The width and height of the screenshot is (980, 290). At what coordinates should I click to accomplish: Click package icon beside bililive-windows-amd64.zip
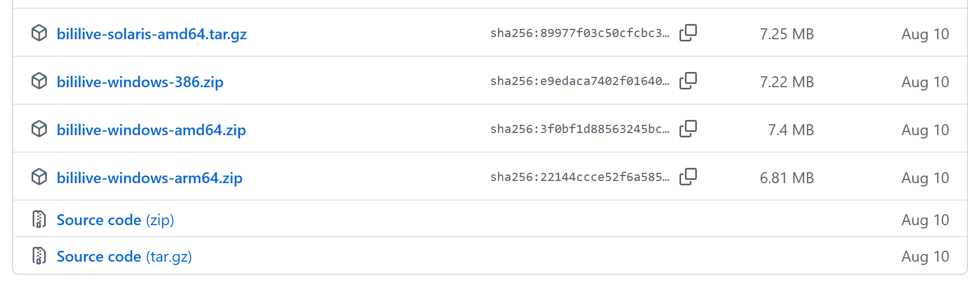(39, 129)
